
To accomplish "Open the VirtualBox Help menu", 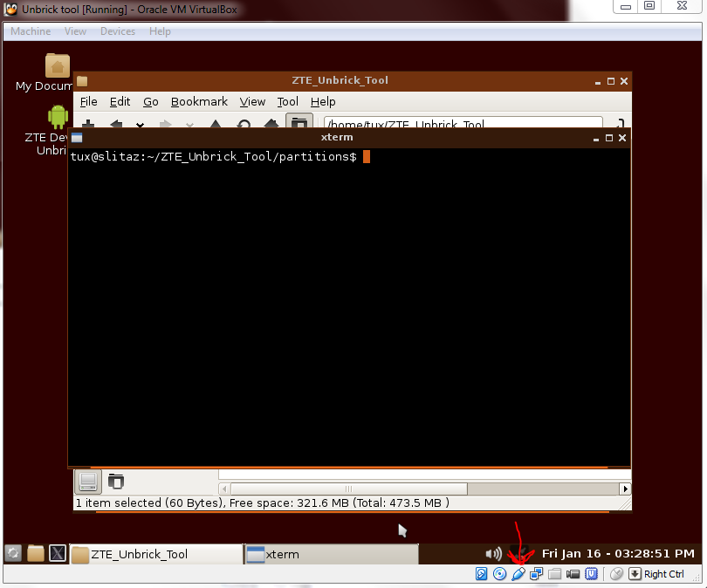I will click(x=160, y=31).
